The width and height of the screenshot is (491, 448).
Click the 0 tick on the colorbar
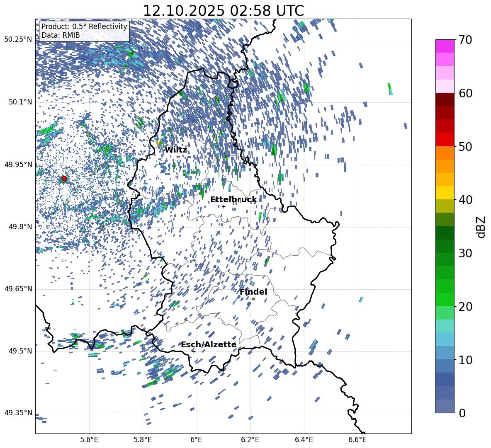pyautogui.click(x=462, y=413)
